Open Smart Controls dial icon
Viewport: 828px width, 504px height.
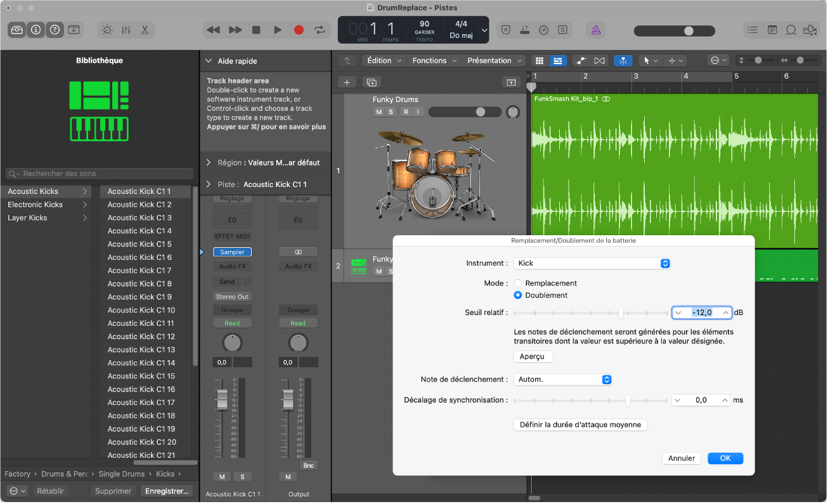107,30
